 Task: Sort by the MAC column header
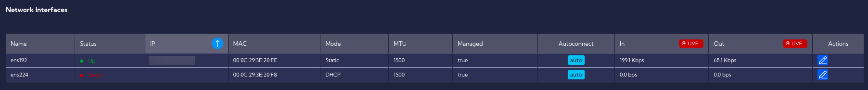(240, 44)
